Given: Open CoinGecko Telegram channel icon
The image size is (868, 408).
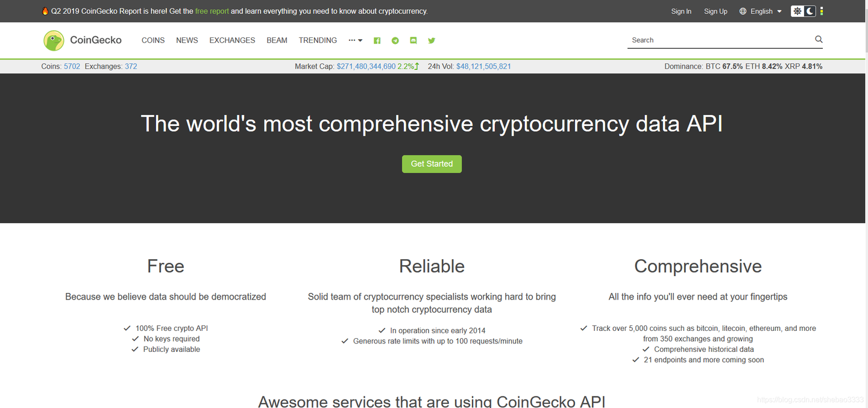Looking at the screenshot, I should pos(395,40).
